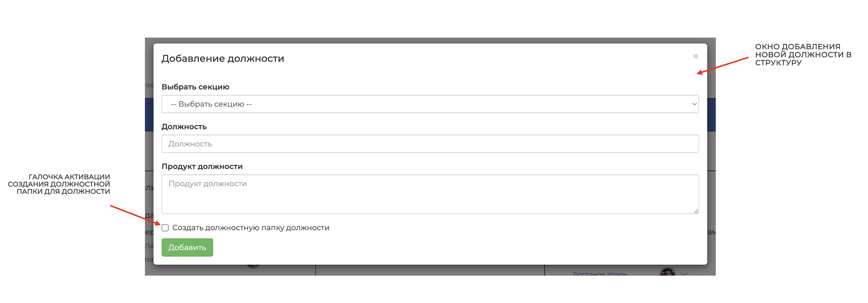This screenshot has width=868, height=303.
Task: Click the chevron arrow of section selector
Action: [x=694, y=104]
